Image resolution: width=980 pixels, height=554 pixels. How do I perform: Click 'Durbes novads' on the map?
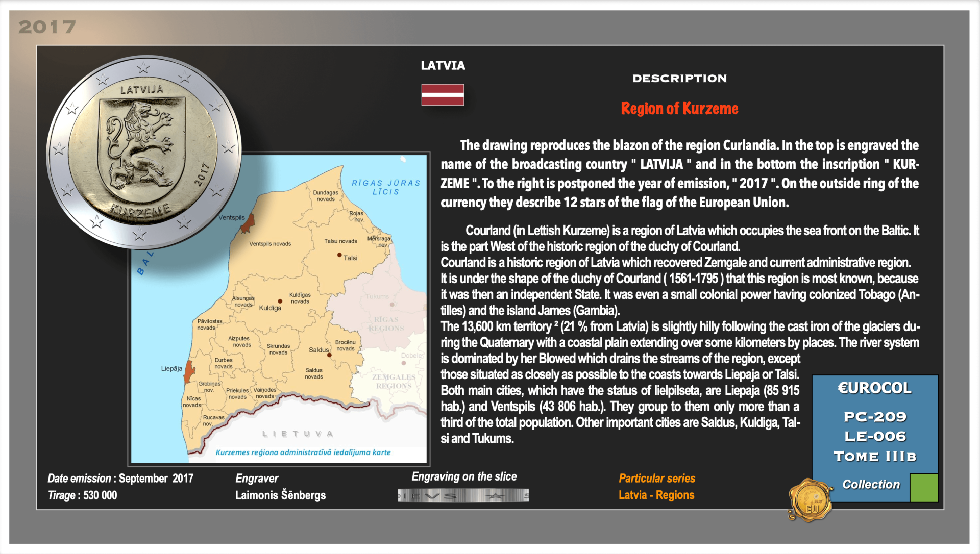pos(224,363)
